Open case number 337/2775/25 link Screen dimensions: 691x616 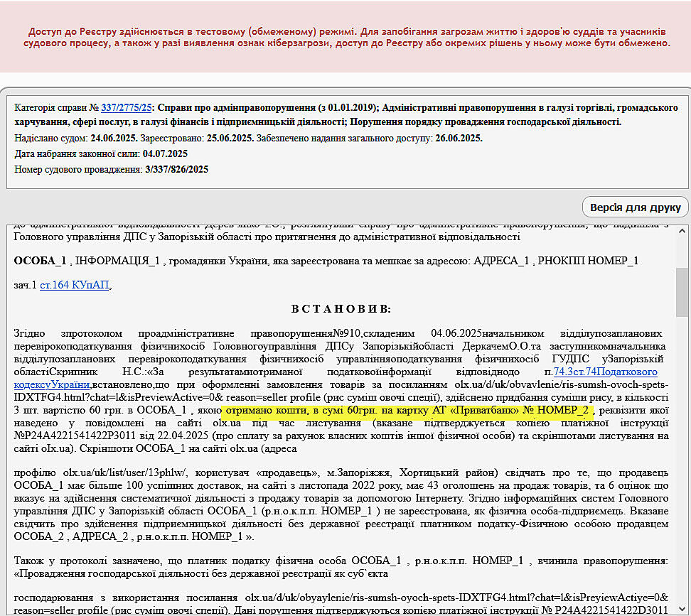tap(127, 108)
